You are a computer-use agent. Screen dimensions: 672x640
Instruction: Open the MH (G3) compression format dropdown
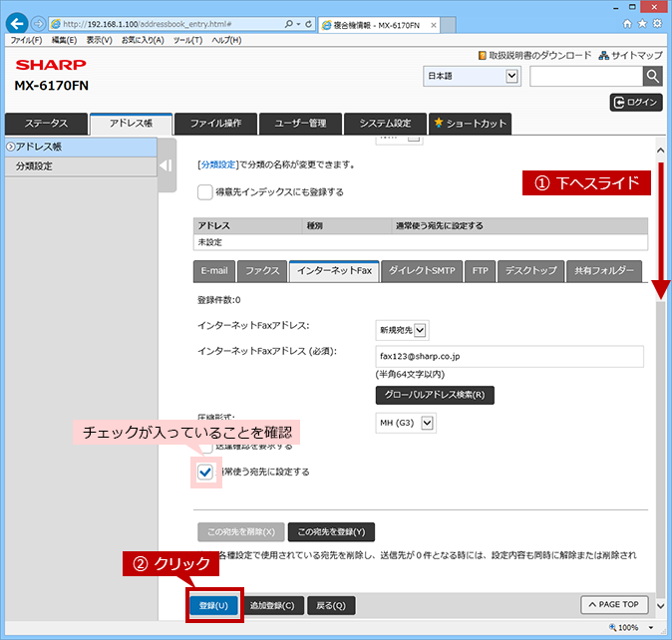(406, 424)
